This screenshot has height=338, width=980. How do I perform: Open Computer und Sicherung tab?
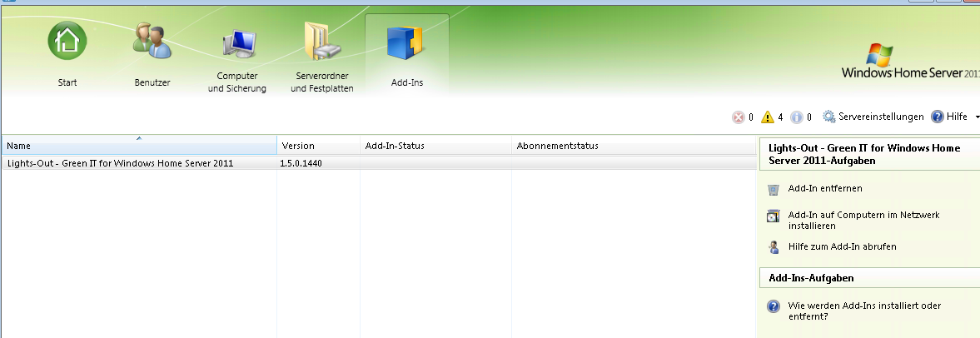pyautogui.click(x=236, y=55)
